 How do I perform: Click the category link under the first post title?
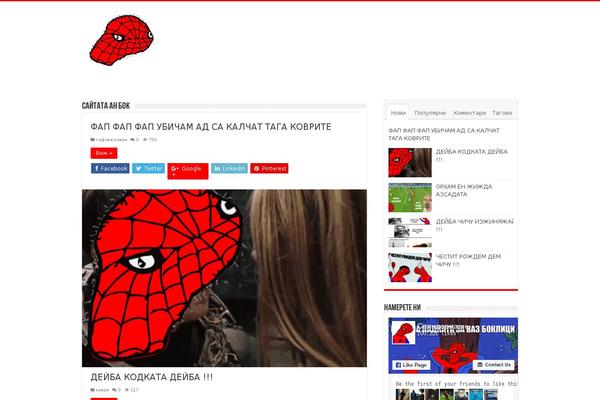pyautogui.click(x=109, y=140)
